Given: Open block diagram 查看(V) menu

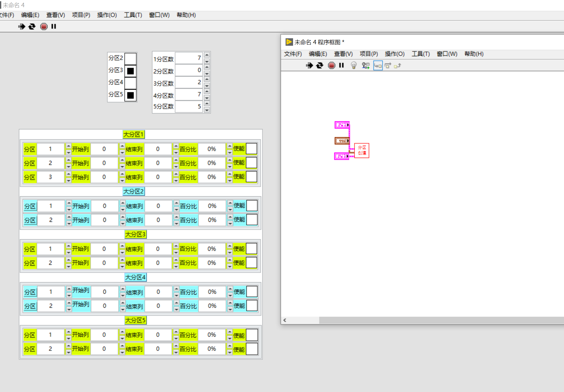Looking at the screenshot, I should point(343,54).
